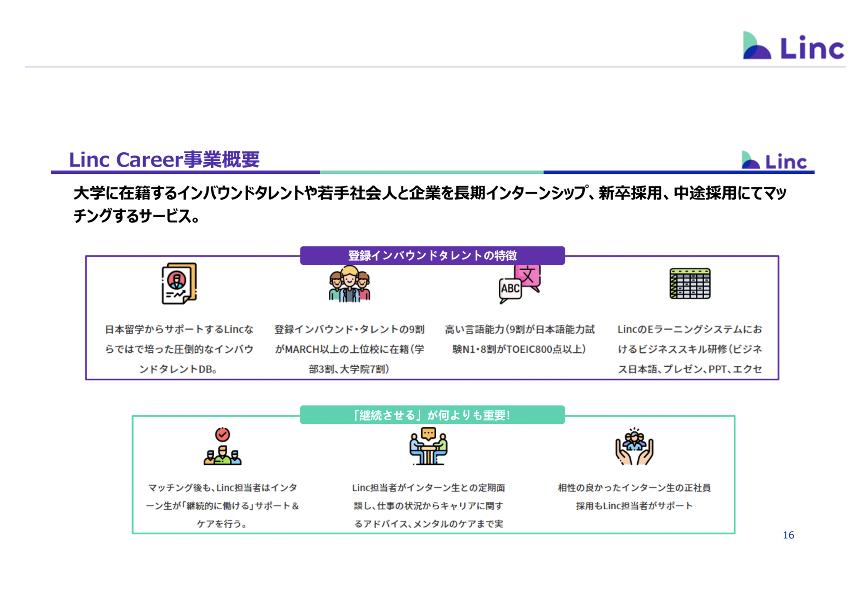
Task: Click the page number 16
Action: (x=788, y=535)
